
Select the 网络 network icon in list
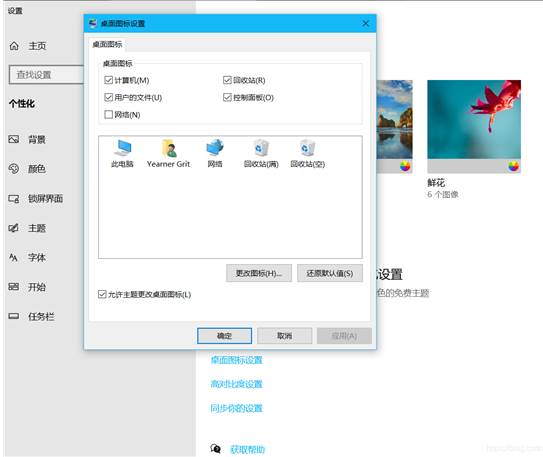click(x=215, y=149)
